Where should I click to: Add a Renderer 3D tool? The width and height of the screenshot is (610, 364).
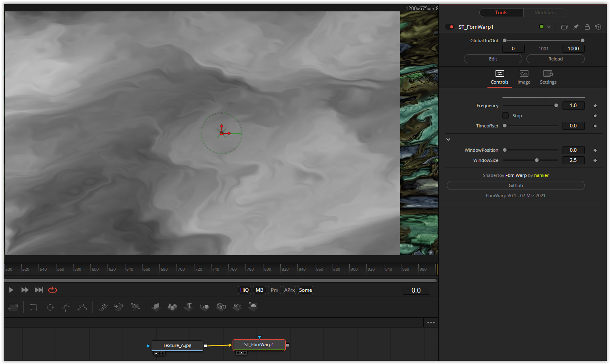click(253, 307)
